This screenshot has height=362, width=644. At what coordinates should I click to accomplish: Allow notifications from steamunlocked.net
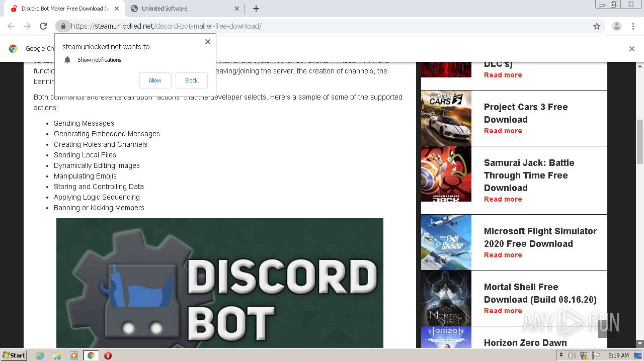[155, 80]
